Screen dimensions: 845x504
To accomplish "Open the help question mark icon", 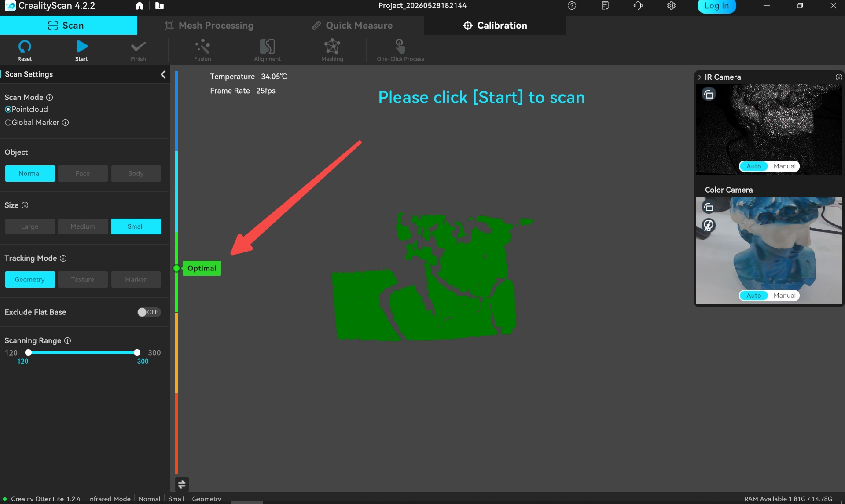I will coord(572,6).
